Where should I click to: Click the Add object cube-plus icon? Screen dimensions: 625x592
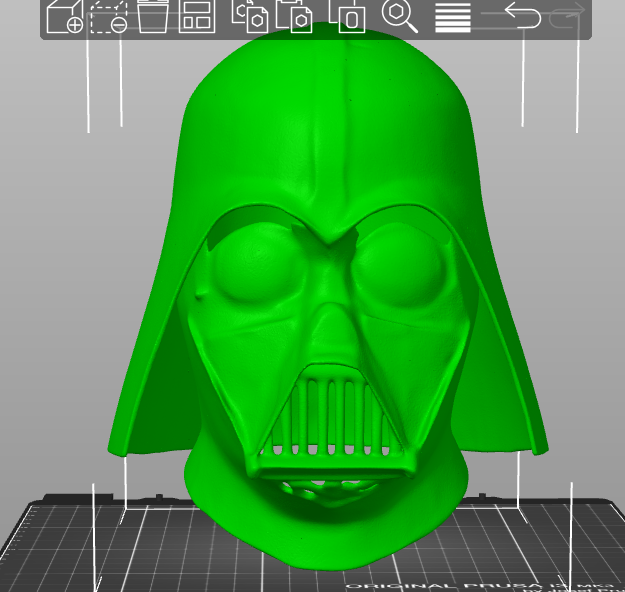[x=65, y=16]
